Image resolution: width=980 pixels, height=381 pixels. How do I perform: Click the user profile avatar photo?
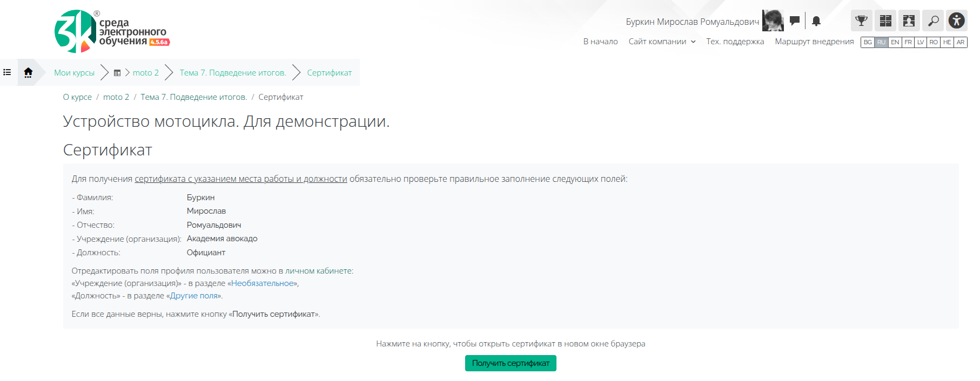point(773,21)
